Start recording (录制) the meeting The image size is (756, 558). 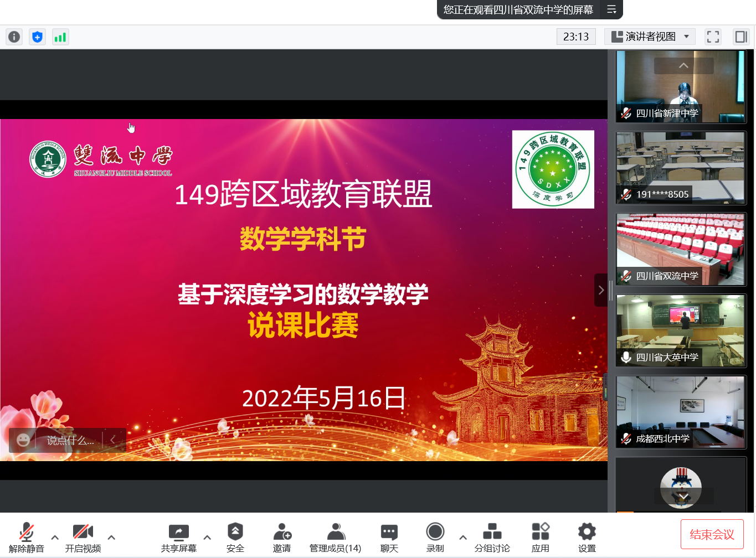(x=435, y=538)
